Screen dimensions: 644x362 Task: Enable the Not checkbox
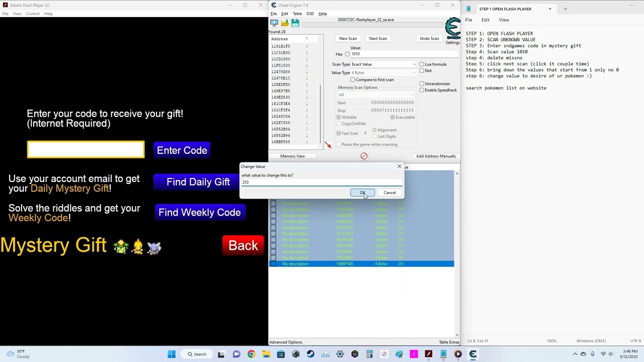point(422,71)
